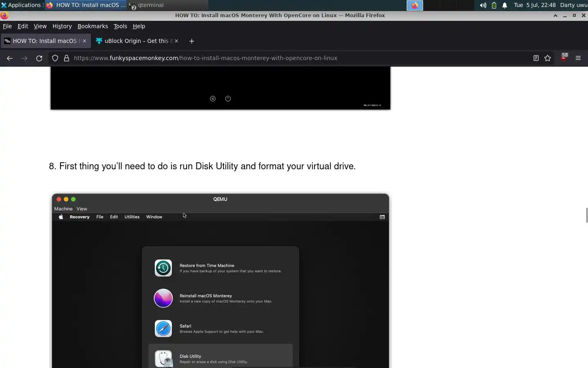Switch to the HOW TO: Install macOS tab
The image size is (588, 368).
45,41
